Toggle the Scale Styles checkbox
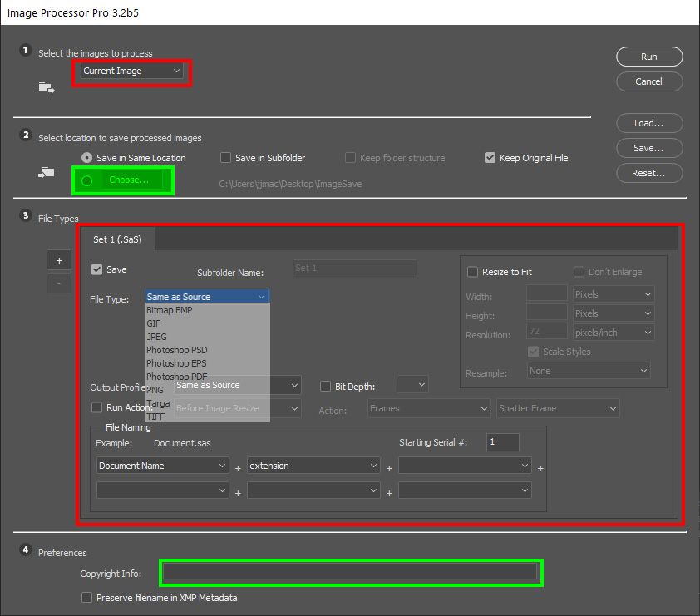Image resolution: width=700 pixels, height=616 pixels. tap(534, 352)
